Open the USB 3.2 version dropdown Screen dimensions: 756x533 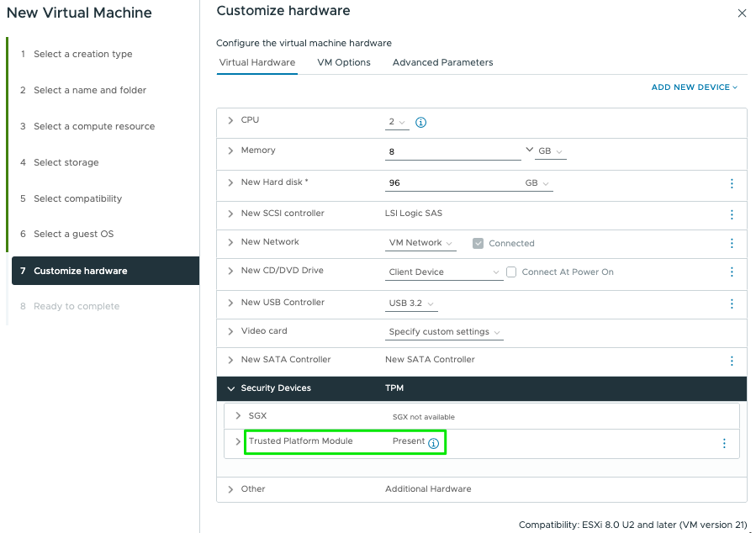[411, 303]
